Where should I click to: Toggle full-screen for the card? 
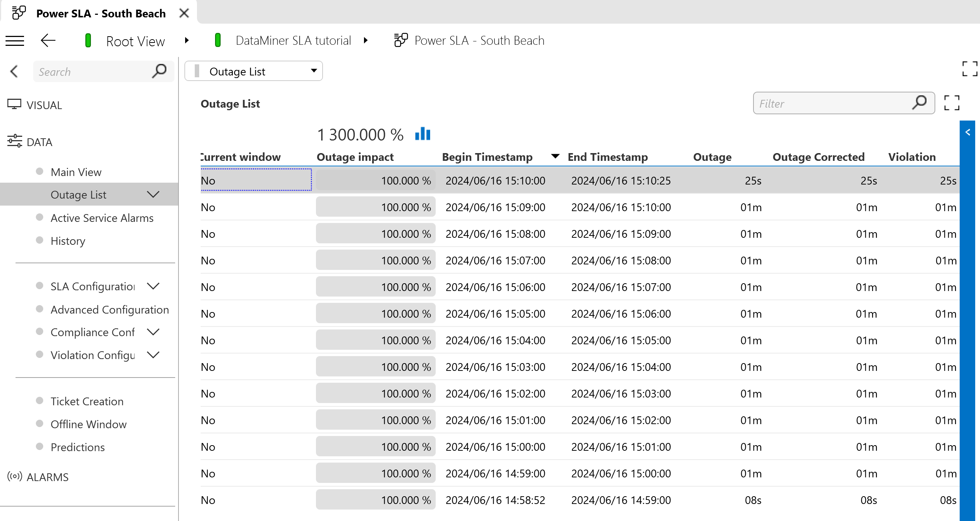coord(969,69)
